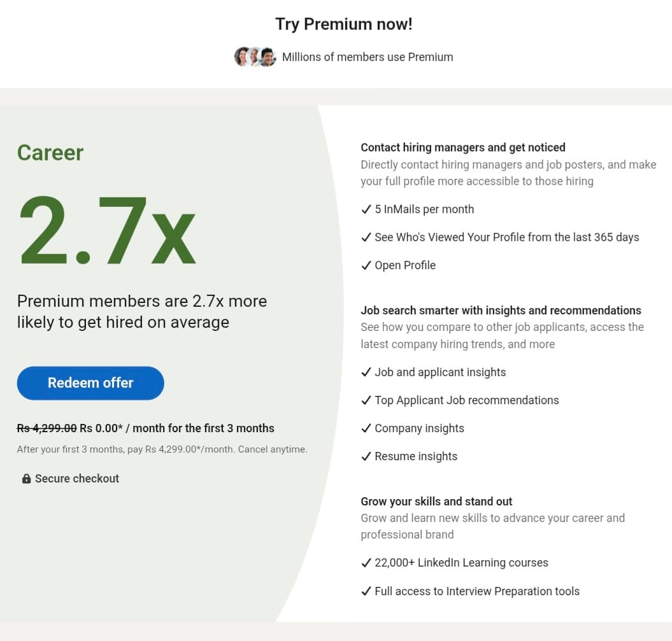Click the checkmark next to 22,000+ LinkedIn Learning courses
Viewport: 672px width, 641px height.
366,563
